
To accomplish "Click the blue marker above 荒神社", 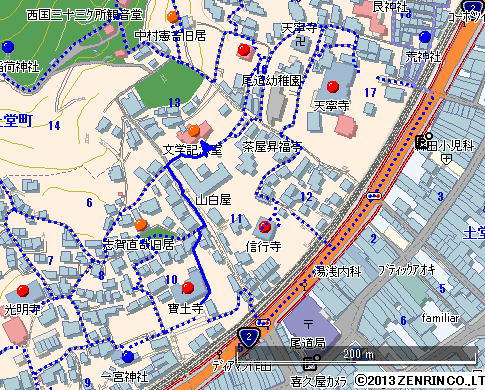I will point(425,36).
